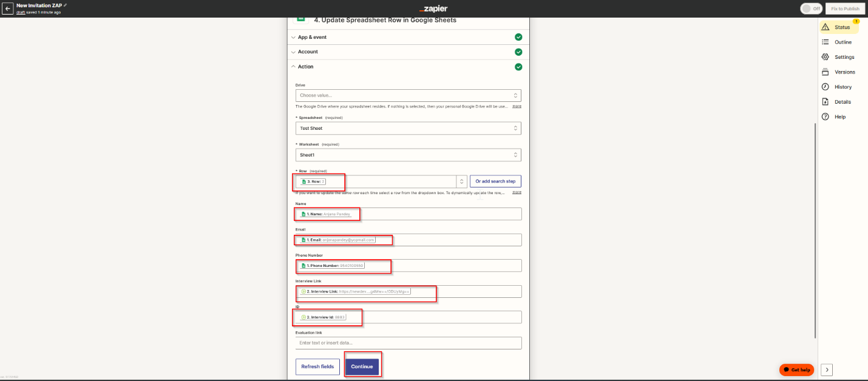Click the editor vertical scrollbar
This screenshot has height=381, width=868.
[x=816, y=231]
